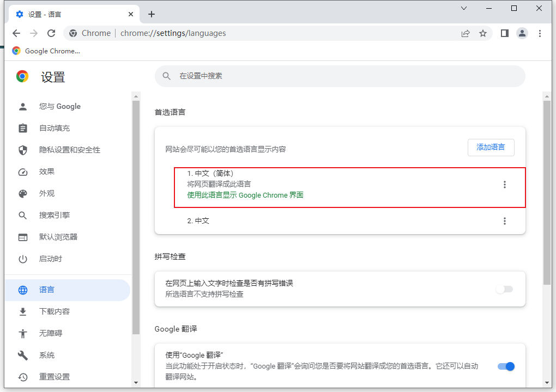Image resolution: width=556 pixels, height=392 pixels.
Task: Click the 添加语言 button
Action: click(x=491, y=148)
